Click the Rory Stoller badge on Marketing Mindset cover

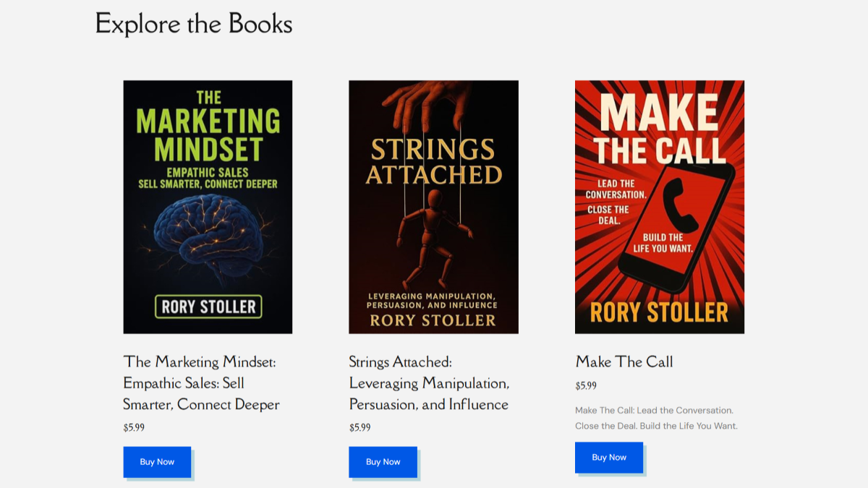[208, 307]
